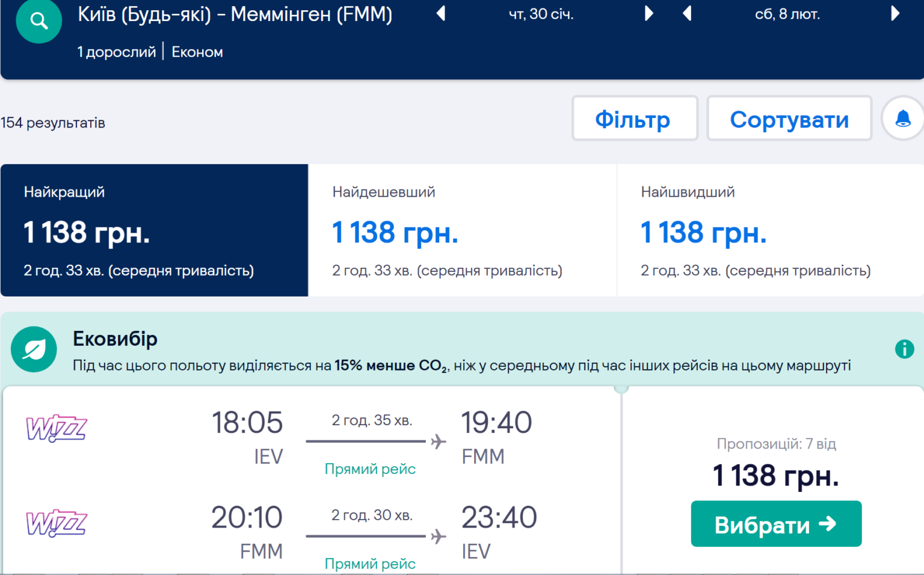
Task: Click the price alert bell icon
Action: click(903, 118)
